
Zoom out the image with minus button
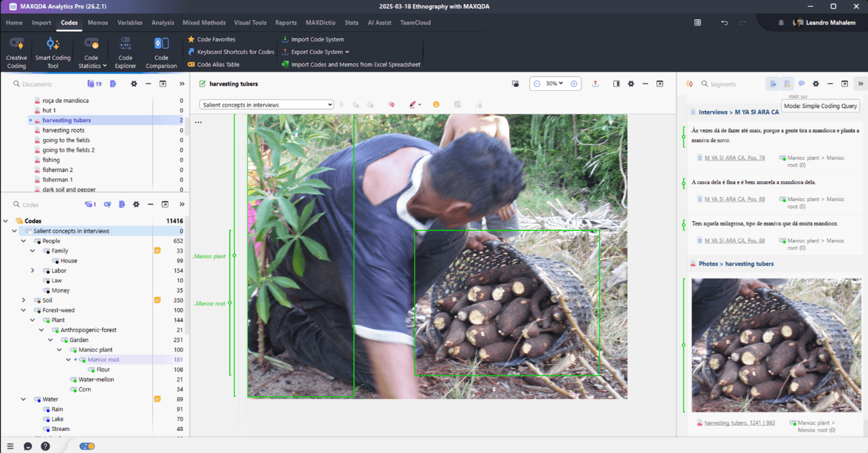[537, 84]
